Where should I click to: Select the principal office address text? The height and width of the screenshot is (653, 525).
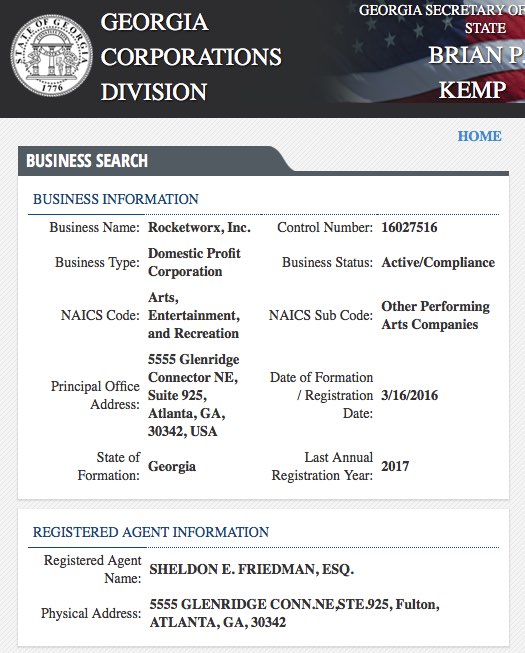194,395
